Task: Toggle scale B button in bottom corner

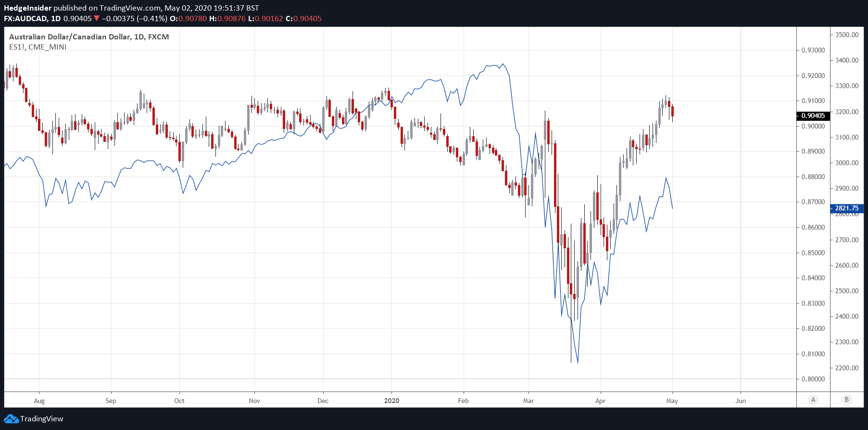Action: point(847,400)
